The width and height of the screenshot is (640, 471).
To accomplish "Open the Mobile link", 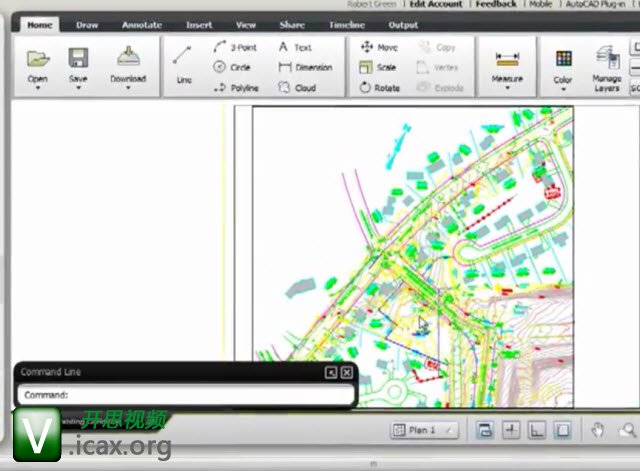I will (x=540, y=4).
